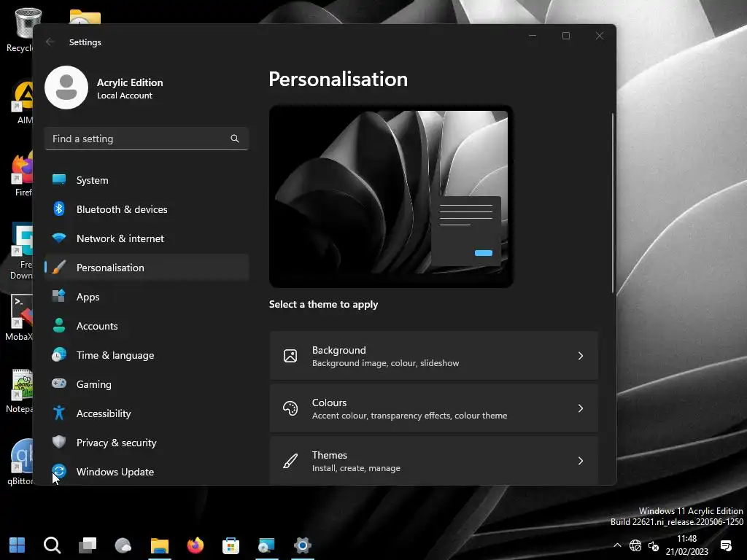Show hidden system tray icons
The width and height of the screenshot is (747, 560).
(617, 545)
